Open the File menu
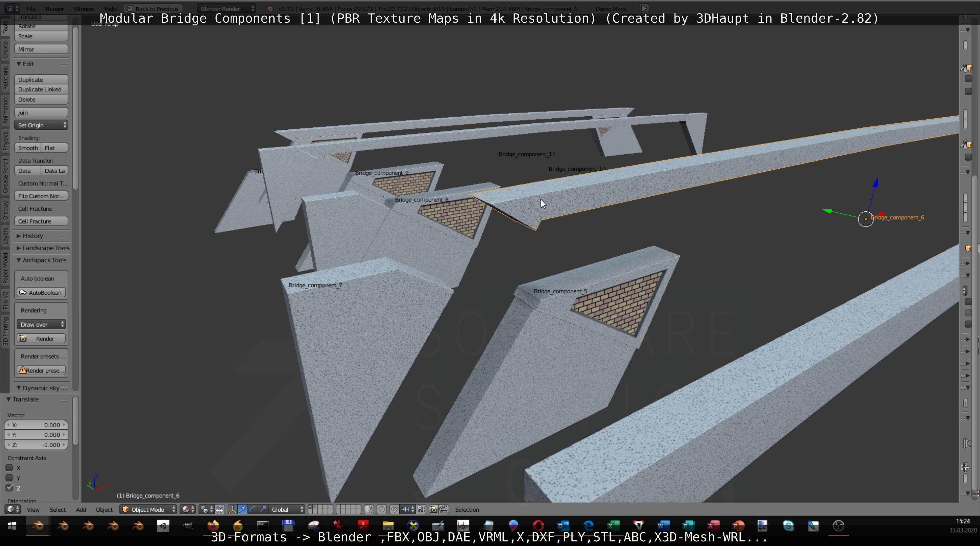 pos(31,9)
